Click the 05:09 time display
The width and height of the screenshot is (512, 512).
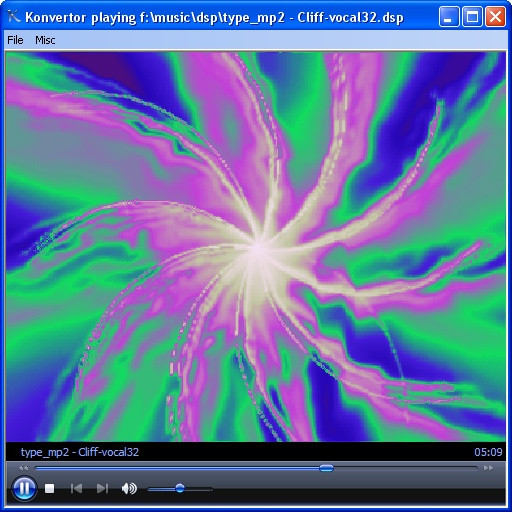pyautogui.click(x=488, y=452)
